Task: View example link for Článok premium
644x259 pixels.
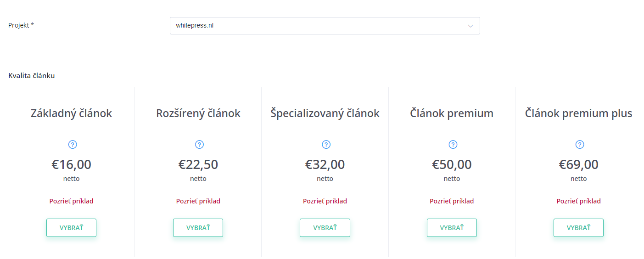Action: (452, 201)
